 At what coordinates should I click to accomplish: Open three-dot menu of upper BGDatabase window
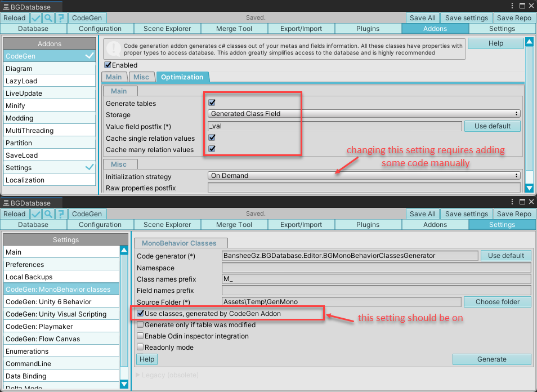[512, 6]
